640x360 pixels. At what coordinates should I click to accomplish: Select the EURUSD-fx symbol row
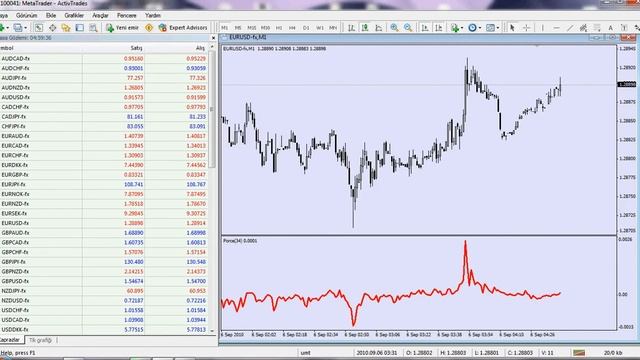(x=104, y=223)
